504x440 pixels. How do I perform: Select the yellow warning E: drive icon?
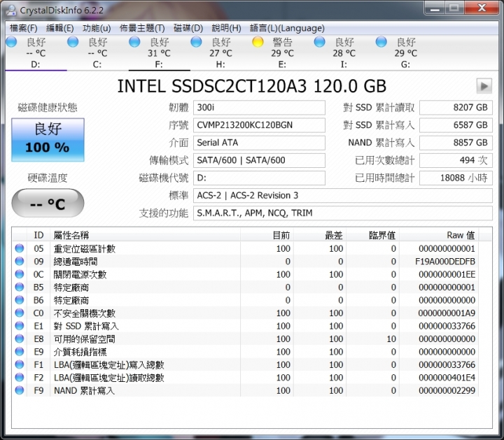pyautogui.click(x=258, y=42)
